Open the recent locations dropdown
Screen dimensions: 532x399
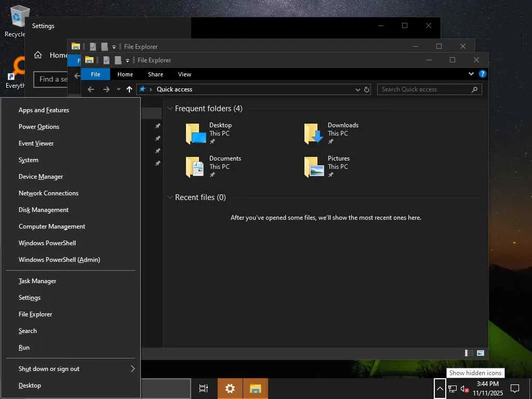tap(118, 89)
